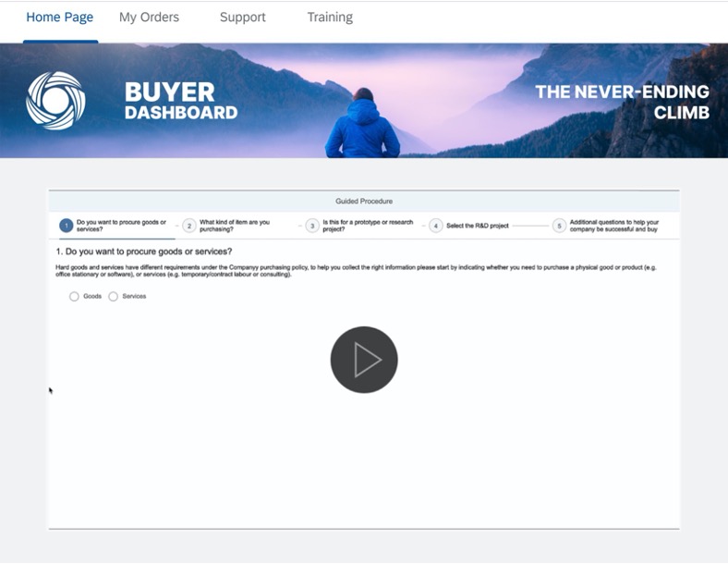
Task: Click the 'Select the R&D project' step label
Action: [x=477, y=226]
